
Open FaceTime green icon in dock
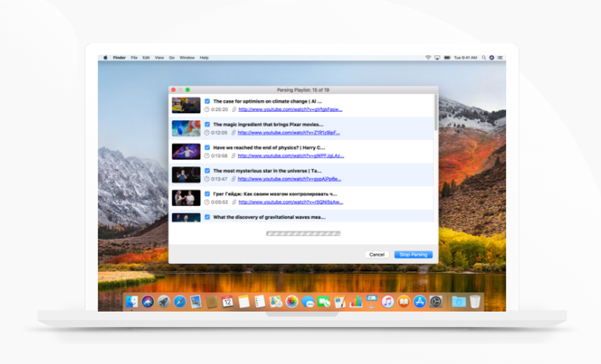[324, 302]
